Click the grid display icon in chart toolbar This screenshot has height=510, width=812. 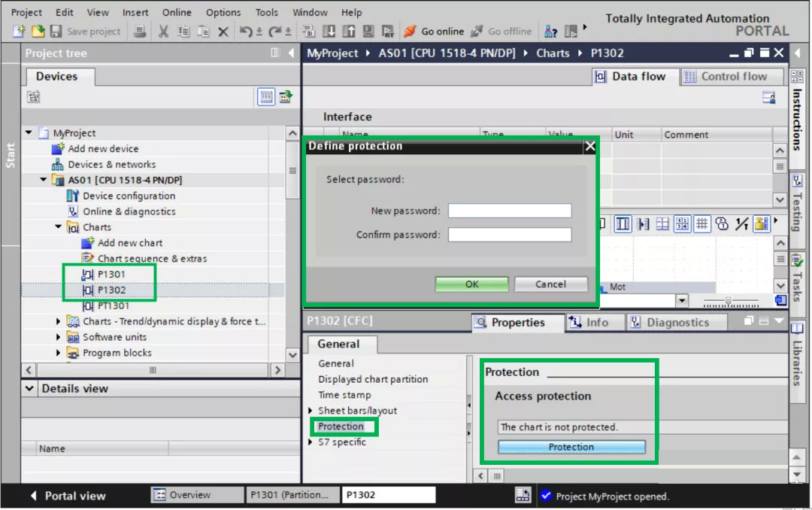701,224
